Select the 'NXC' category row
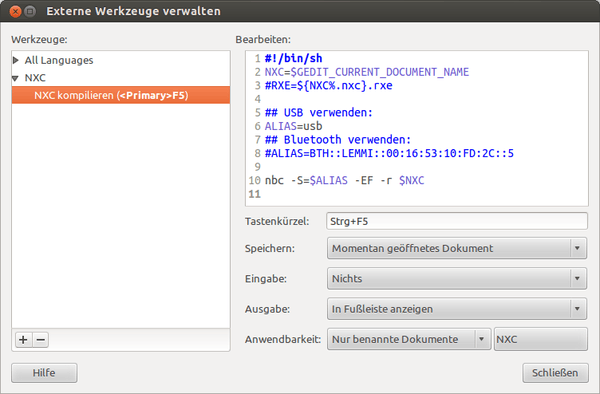Viewport: 600px width, 394px height. [121, 78]
